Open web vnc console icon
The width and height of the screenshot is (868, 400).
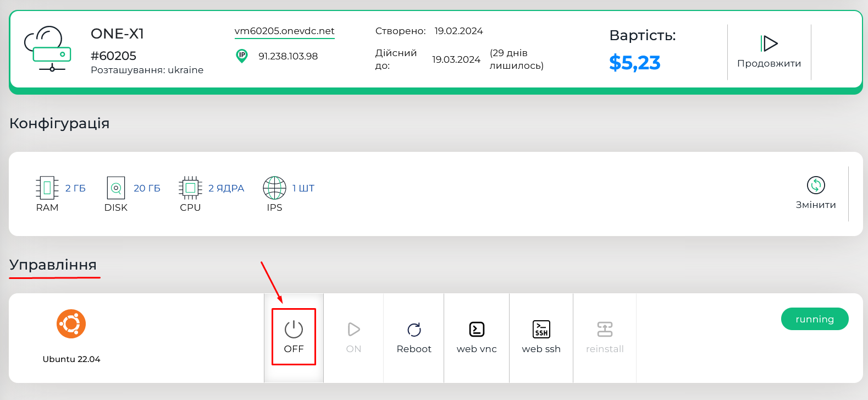coord(477,329)
